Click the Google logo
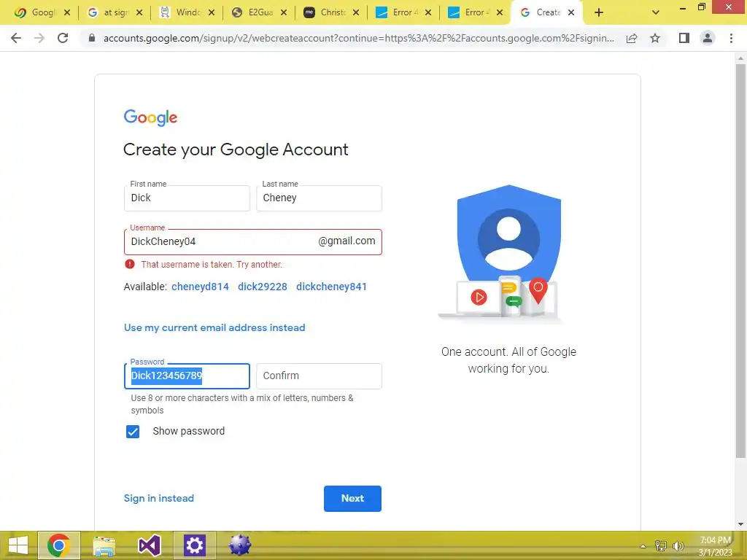This screenshot has width=747, height=560. point(150,117)
